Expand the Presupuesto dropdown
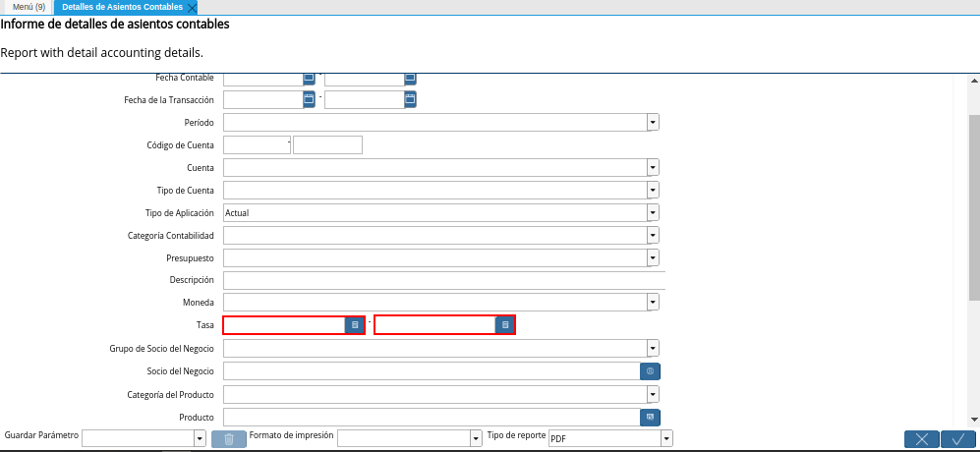This screenshot has width=980, height=452. [653, 257]
